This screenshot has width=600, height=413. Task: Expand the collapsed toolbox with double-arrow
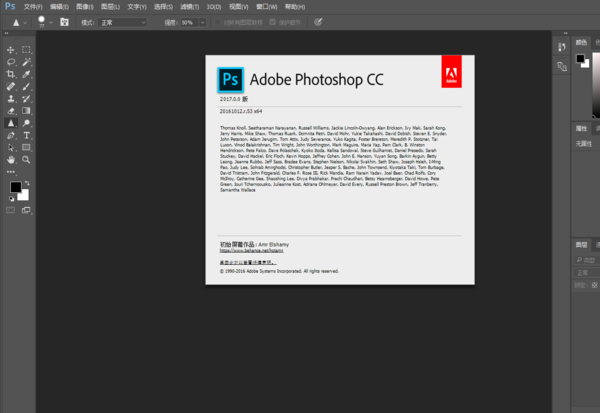[6, 33]
